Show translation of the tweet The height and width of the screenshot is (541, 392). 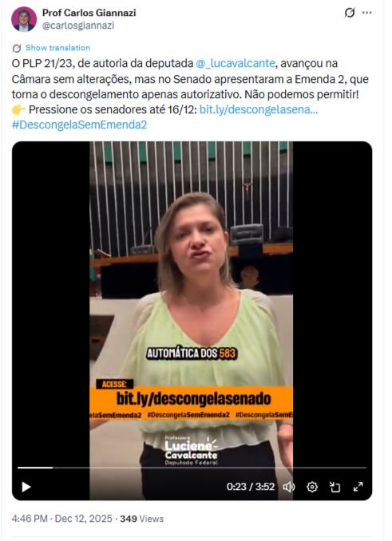point(57,48)
